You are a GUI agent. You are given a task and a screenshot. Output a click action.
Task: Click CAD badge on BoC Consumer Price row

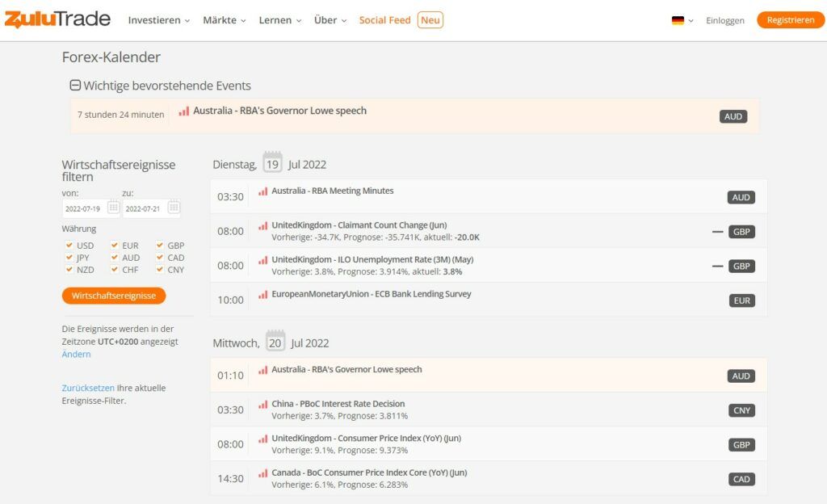click(741, 479)
